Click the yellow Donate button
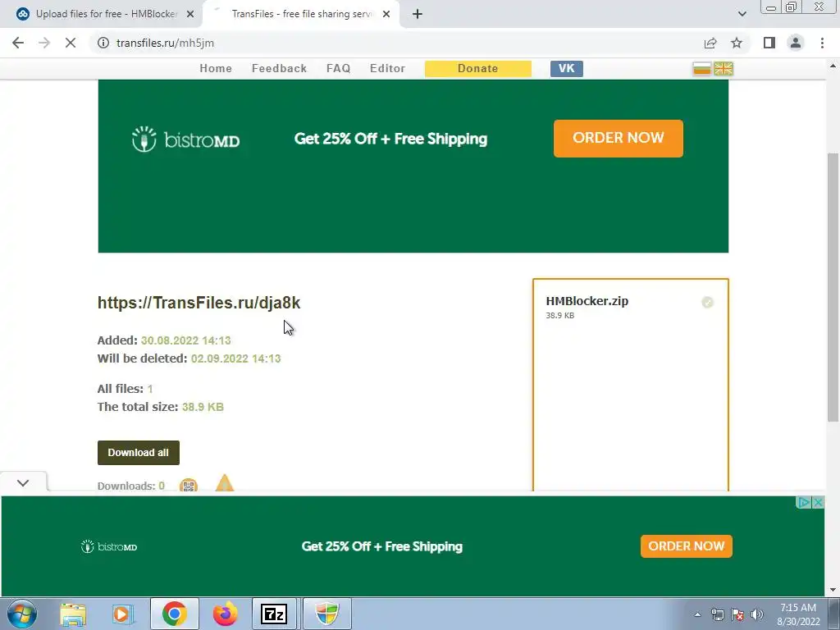Image resolution: width=840 pixels, height=630 pixels. tap(478, 69)
